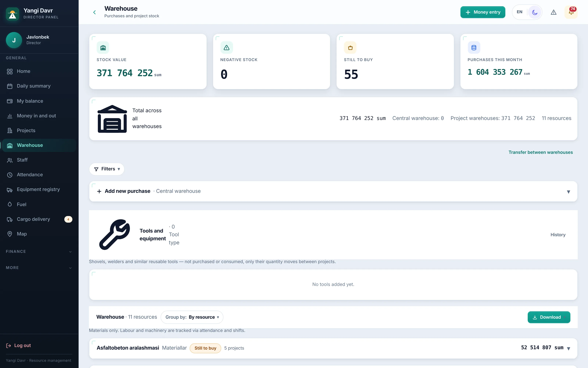Toggle dark mode with the moon icon
Image resolution: width=588 pixels, height=368 pixels.
coord(535,12)
